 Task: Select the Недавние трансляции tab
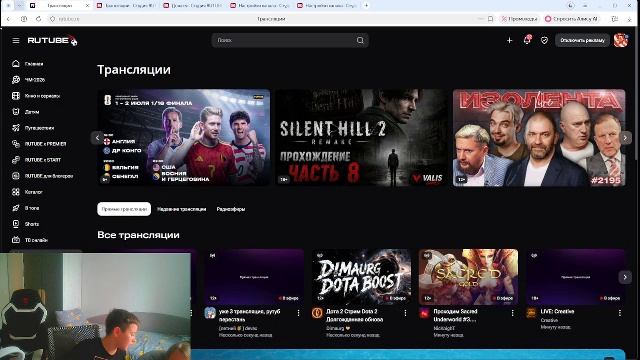[x=182, y=209]
